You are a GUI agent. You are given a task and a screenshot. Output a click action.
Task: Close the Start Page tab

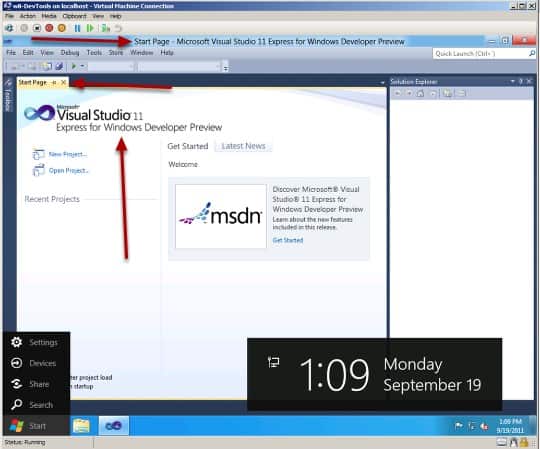click(x=63, y=82)
